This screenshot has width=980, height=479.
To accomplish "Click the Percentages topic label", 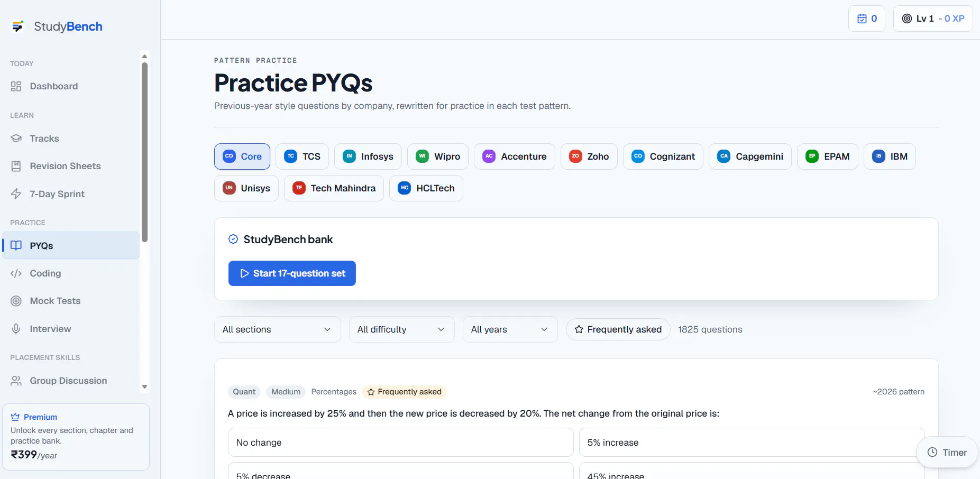I will [334, 392].
